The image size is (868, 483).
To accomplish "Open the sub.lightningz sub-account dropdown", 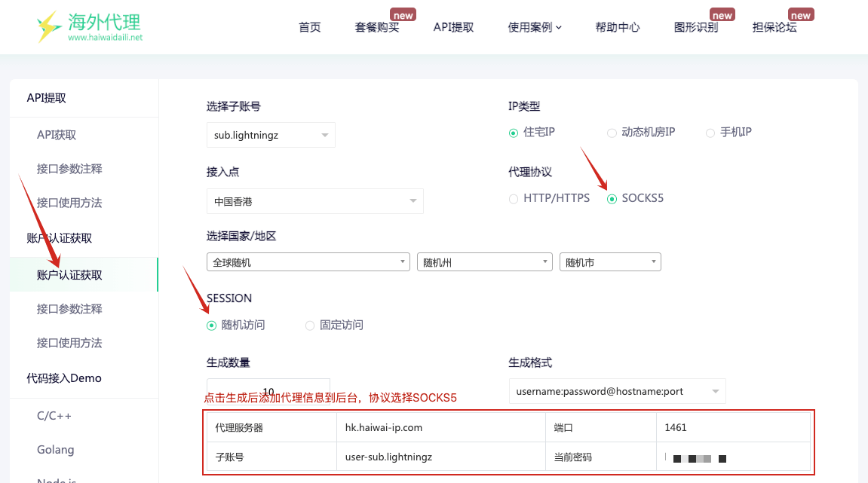I will (x=271, y=135).
